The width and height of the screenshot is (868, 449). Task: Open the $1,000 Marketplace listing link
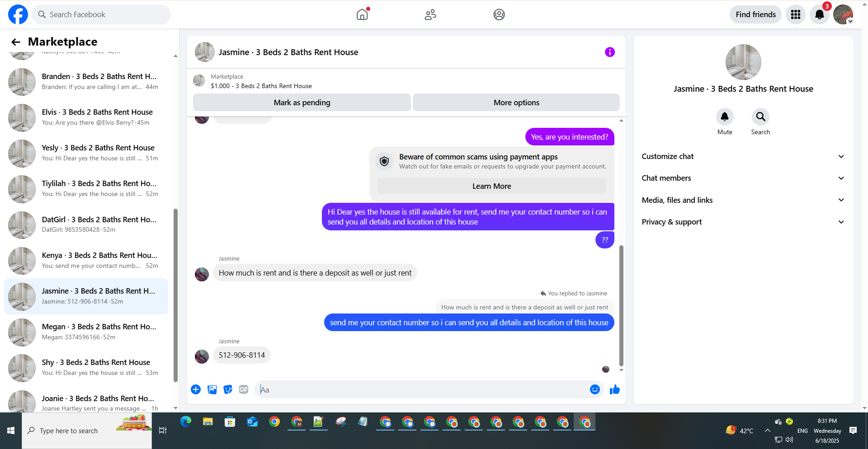tap(261, 86)
